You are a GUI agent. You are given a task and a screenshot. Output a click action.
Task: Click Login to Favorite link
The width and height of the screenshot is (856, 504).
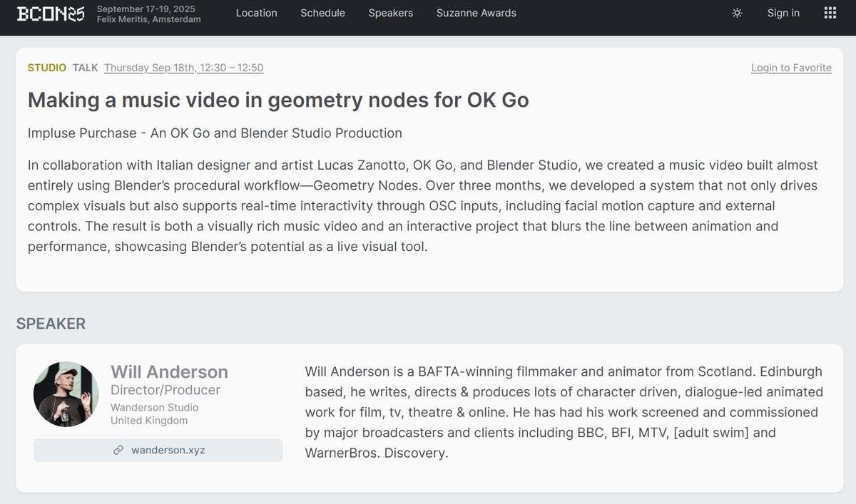click(791, 68)
